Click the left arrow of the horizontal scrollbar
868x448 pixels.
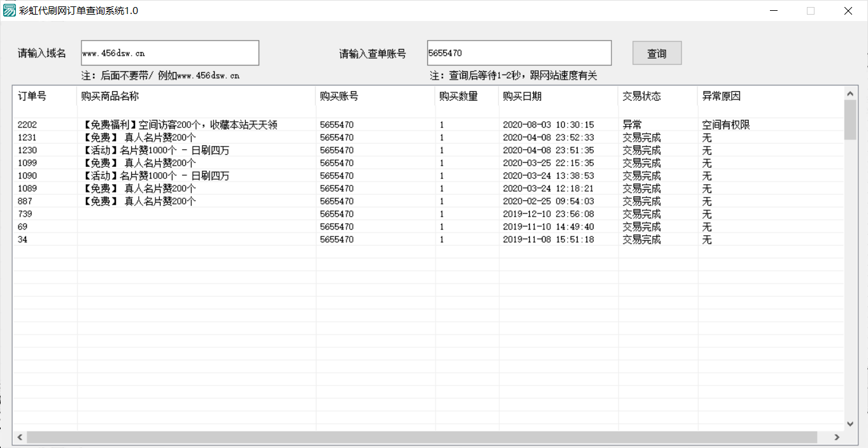(x=18, y=438)
